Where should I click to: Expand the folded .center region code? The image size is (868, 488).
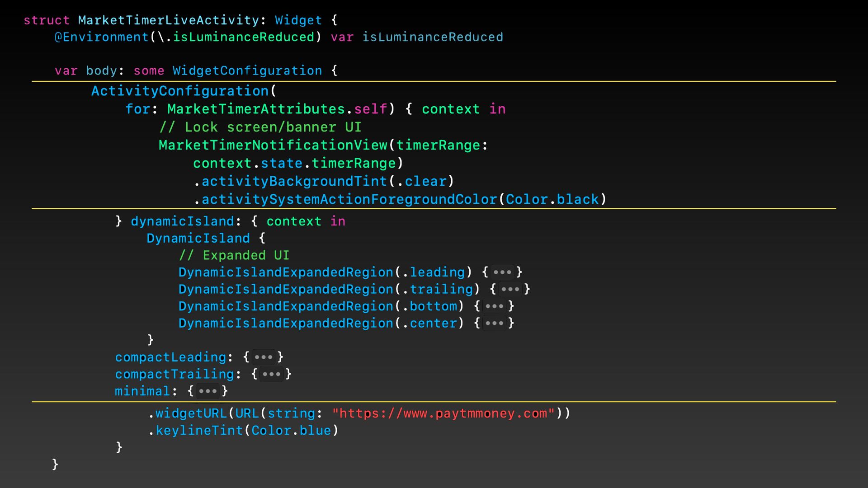(x=494, y=324)
